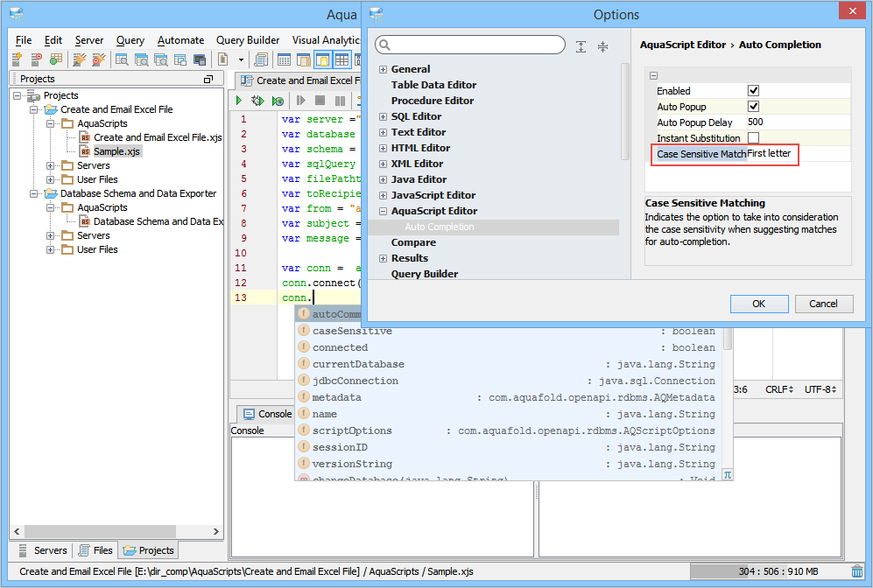Click the Disconnect plug toolbar icon
Screen dimensions: 873x588
point(99,59)
